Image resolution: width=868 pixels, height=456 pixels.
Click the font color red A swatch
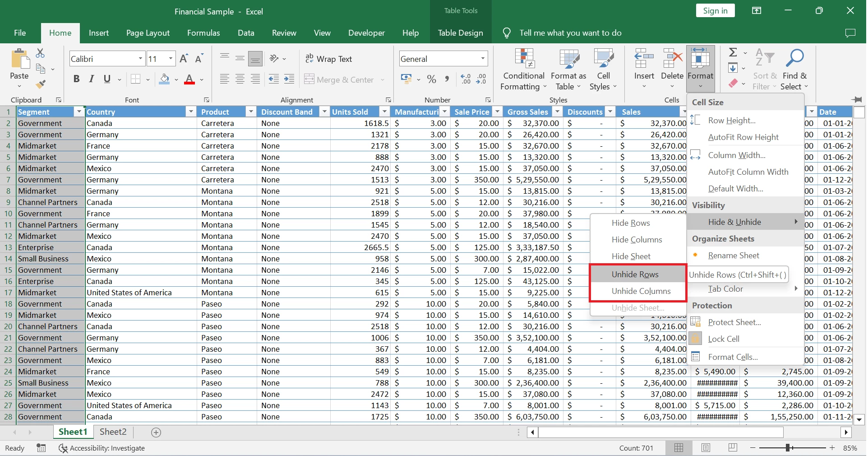point(189,79)
